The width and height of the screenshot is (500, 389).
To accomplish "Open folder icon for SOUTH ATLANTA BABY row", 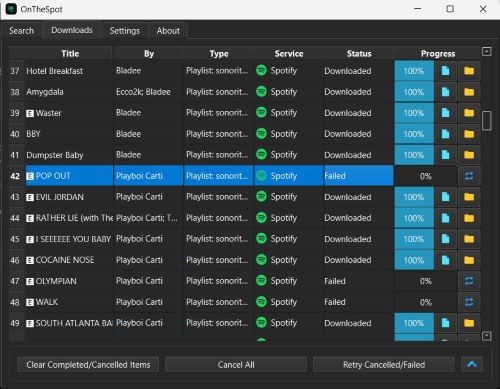I will 469,323.
